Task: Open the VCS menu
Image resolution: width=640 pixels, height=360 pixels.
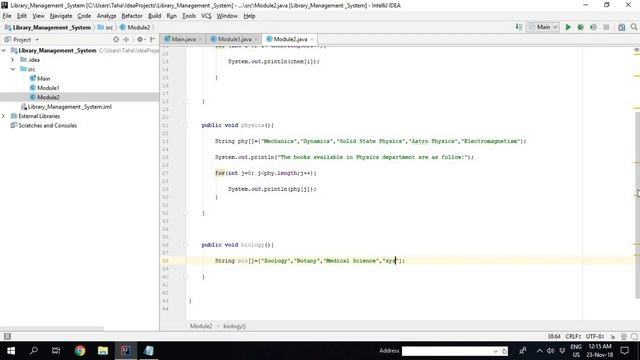Action: (x=206, y=16)
